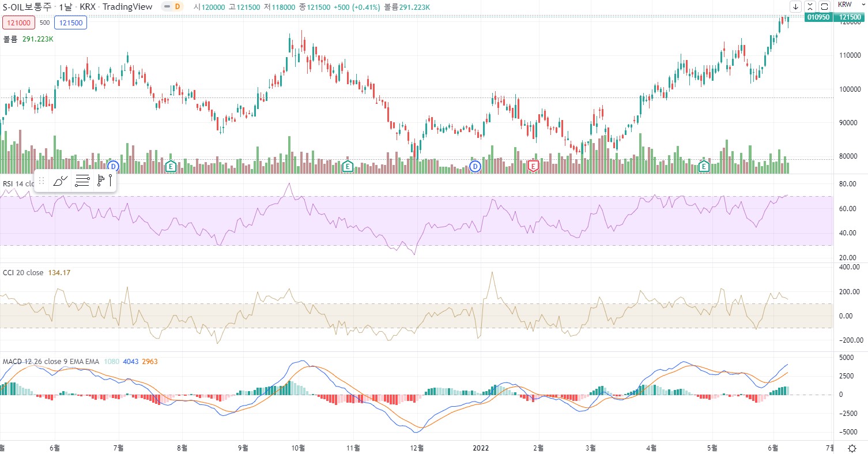The image size is (868, 454).
Task: Click the green 121500 current price label
Action: (x=850, y=18)
